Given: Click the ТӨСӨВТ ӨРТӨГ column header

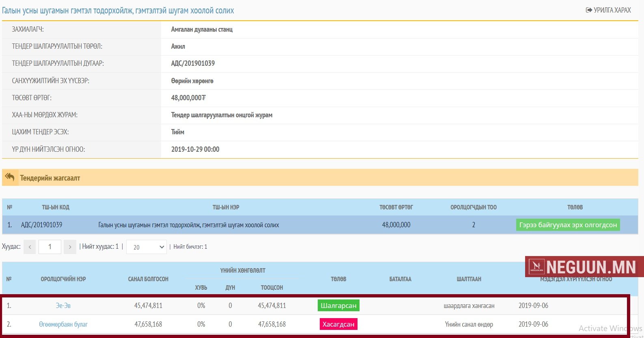Looking at the screenshot, I should (396, 207).
